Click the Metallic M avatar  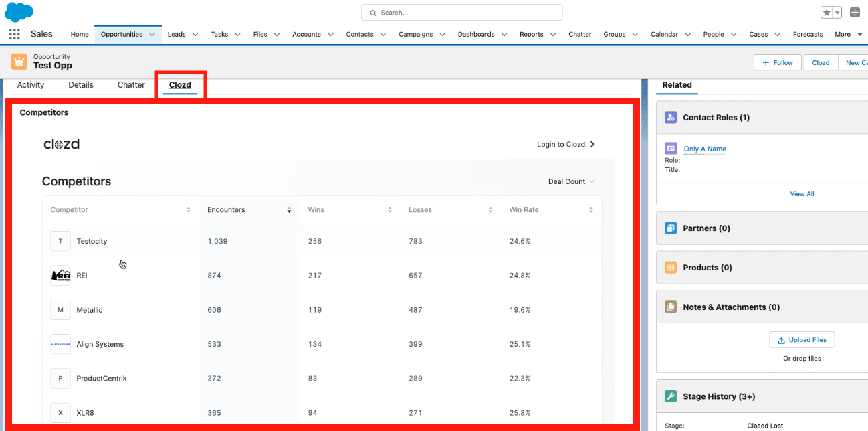[x=60, y=310]
